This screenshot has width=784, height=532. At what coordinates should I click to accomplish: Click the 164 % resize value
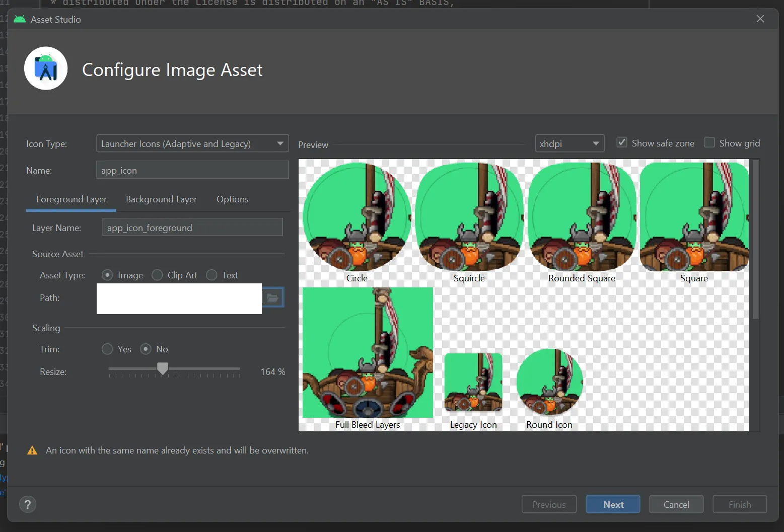(x=272, y=371)
